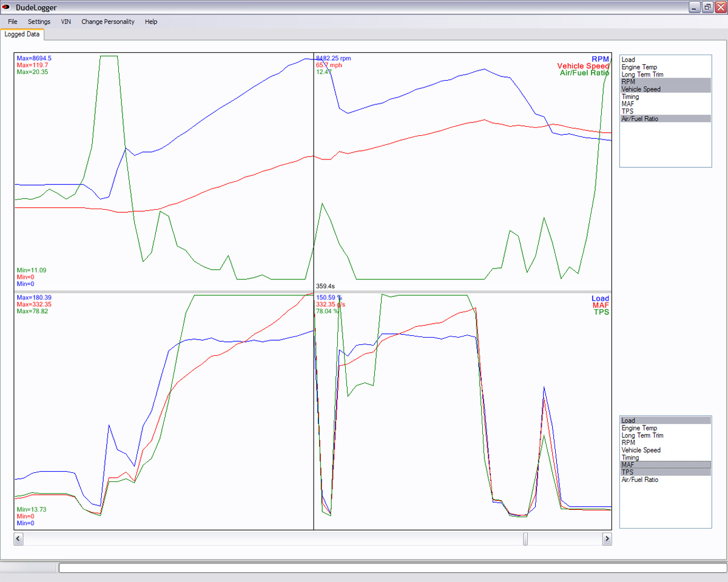
Task: Open the VIN menu
Action: [66, 21]
